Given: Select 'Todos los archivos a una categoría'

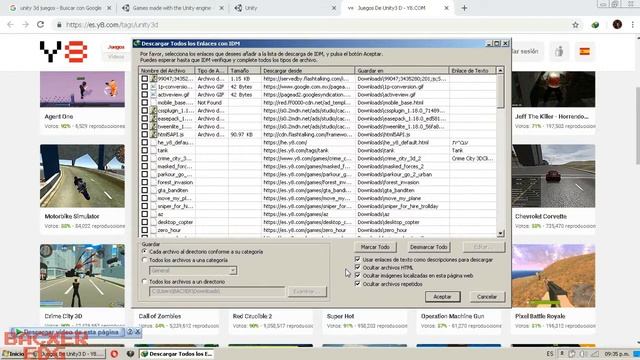Looking at the screenshot, I should point(144,260).
